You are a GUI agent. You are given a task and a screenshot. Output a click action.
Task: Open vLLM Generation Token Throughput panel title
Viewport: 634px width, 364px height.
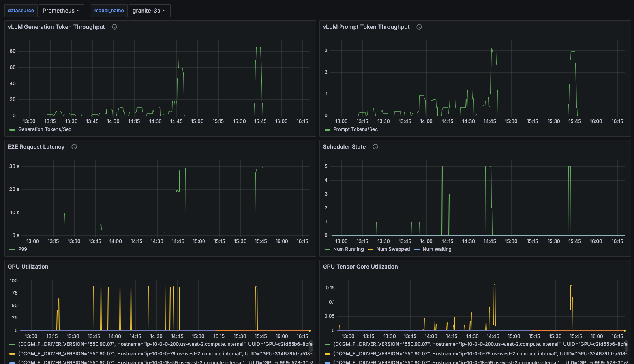click(x=56, y=27)
